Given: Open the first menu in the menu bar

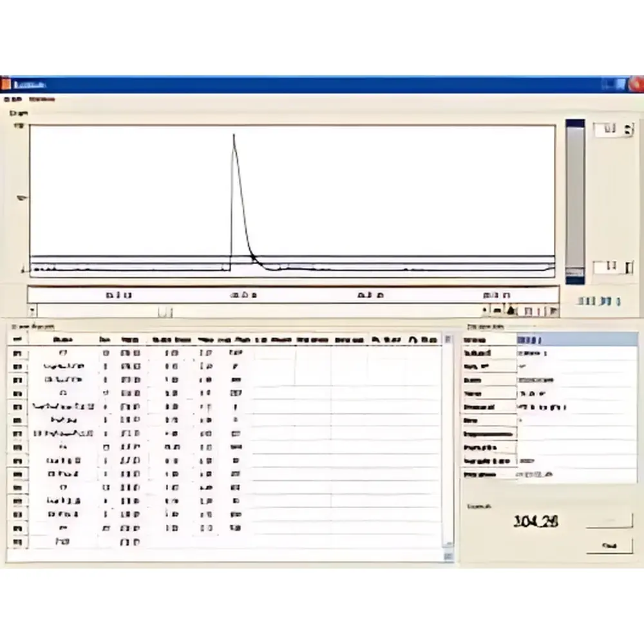Looking at the screenshot, I should (x=12, y=100).
